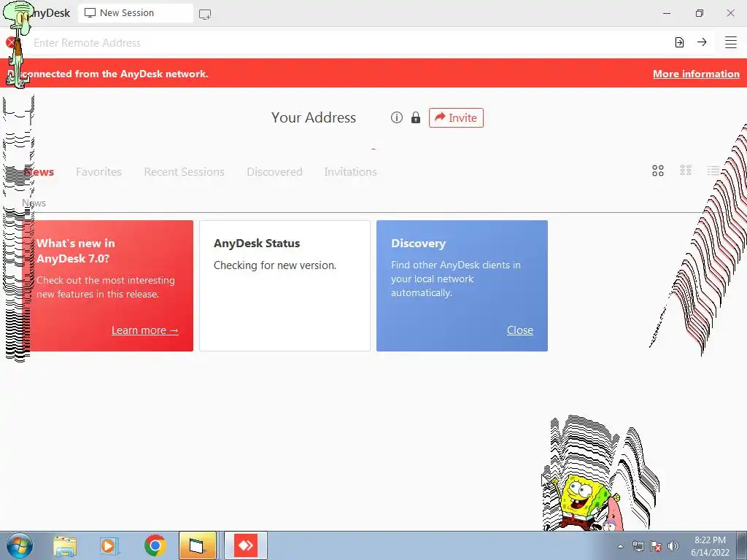Open Action Center flag icon in tray
Screen dimensions: 747x560
pos(656,546)
